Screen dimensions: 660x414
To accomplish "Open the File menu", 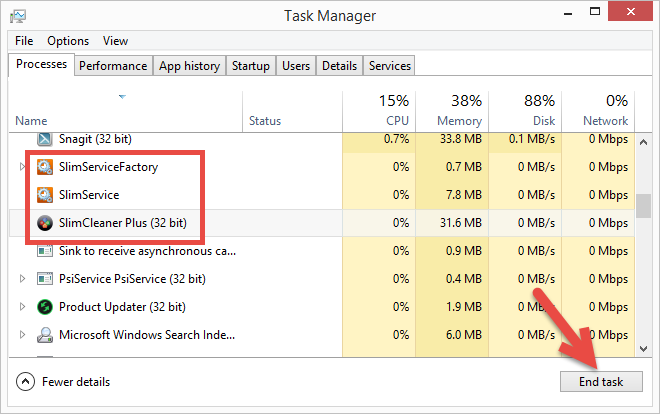I will pyautogui.click(x=24, y=41).
